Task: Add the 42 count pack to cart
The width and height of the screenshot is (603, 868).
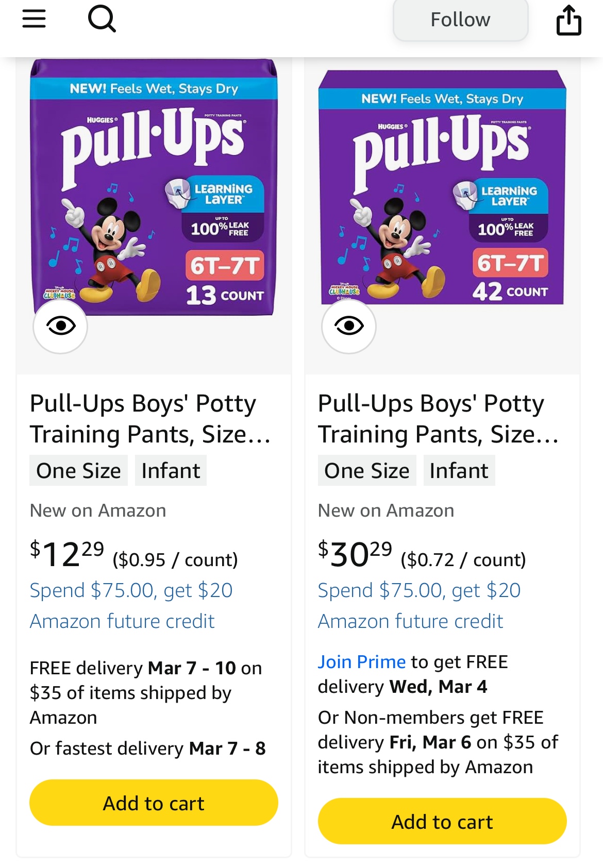Action: tap(442, 821)
